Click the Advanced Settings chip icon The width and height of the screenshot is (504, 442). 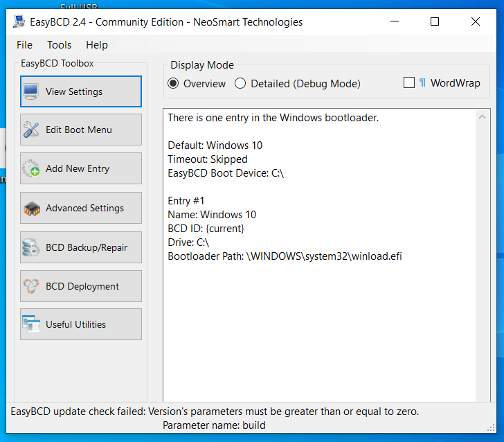[32, 208]
